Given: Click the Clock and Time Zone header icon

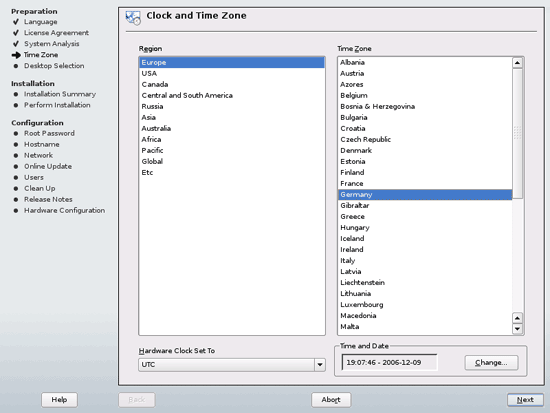Looking at the screenshot, I should [x=133, y=18].
